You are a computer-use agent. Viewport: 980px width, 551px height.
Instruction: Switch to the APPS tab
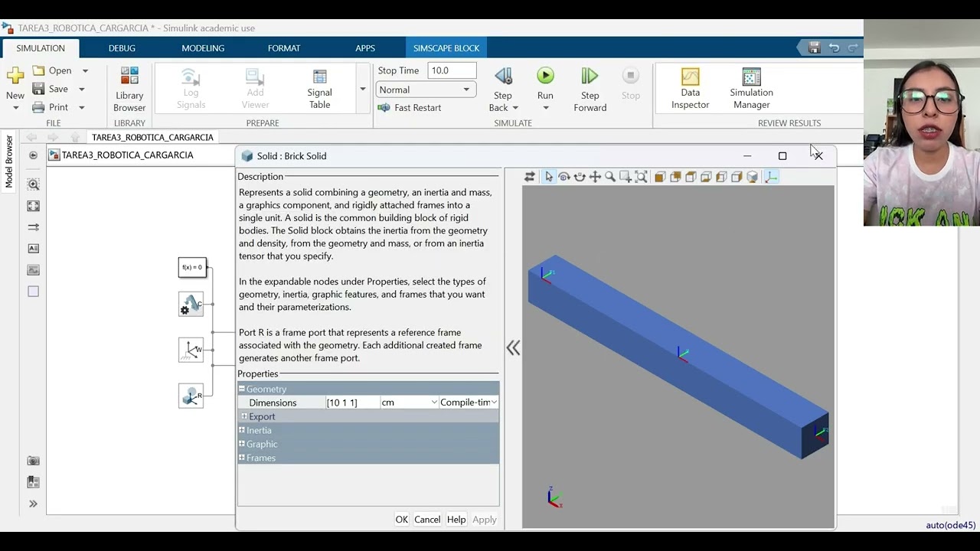(x=365, y=48)
